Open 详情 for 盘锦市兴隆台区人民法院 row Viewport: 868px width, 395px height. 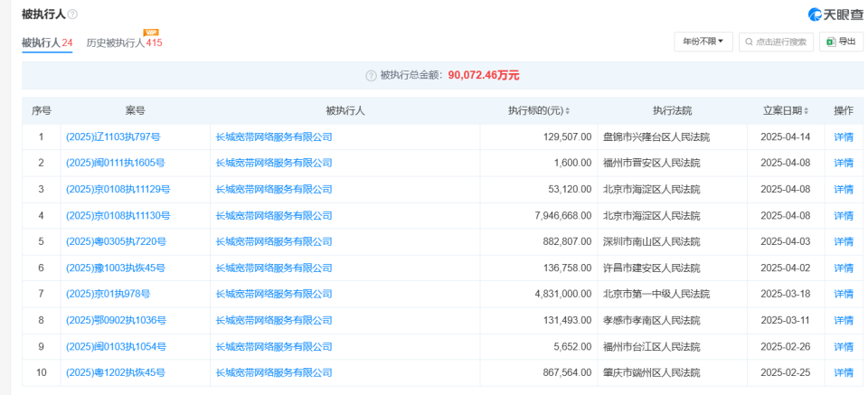tap(844, 137)
